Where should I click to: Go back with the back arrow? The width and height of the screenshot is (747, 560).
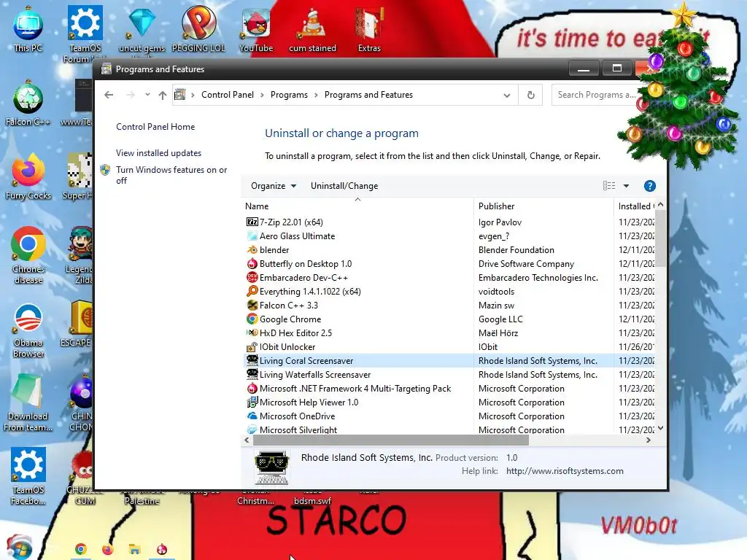coord(109,95)
